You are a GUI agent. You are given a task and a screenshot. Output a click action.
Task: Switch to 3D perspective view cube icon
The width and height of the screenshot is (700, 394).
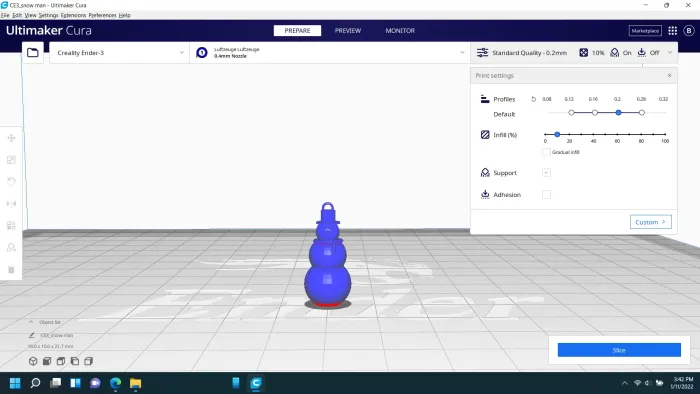pyautogui.click(x=33, y=361)
